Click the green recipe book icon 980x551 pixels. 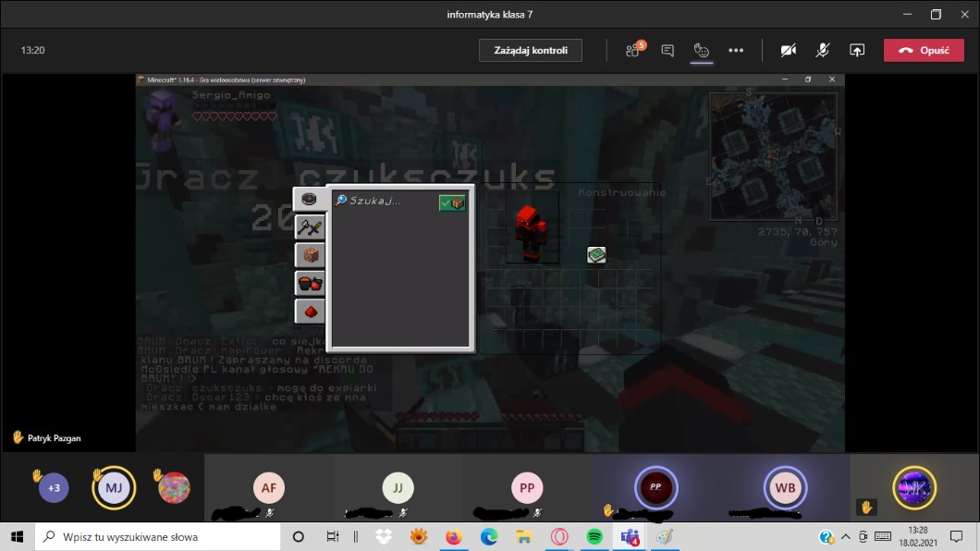[x=596, y=254]
